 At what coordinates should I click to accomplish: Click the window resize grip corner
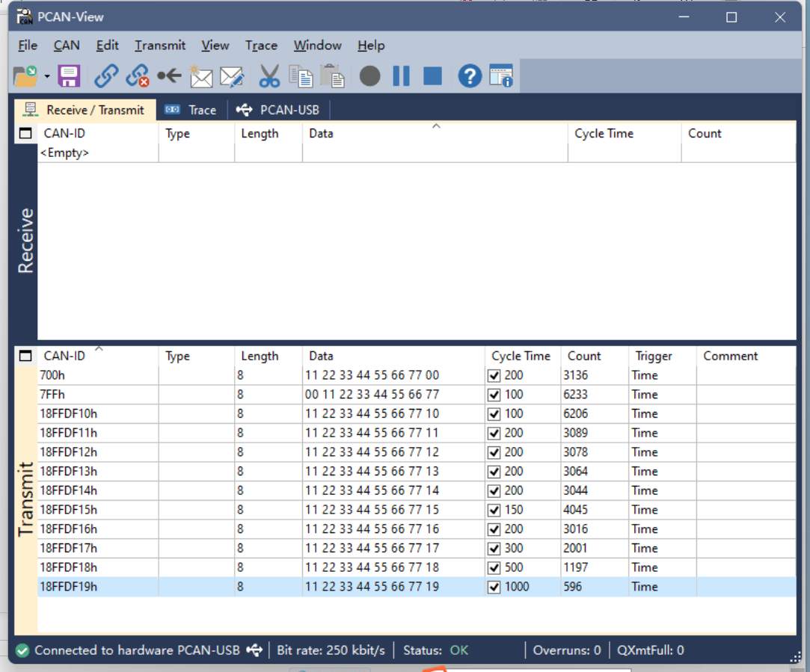[795, 657]
